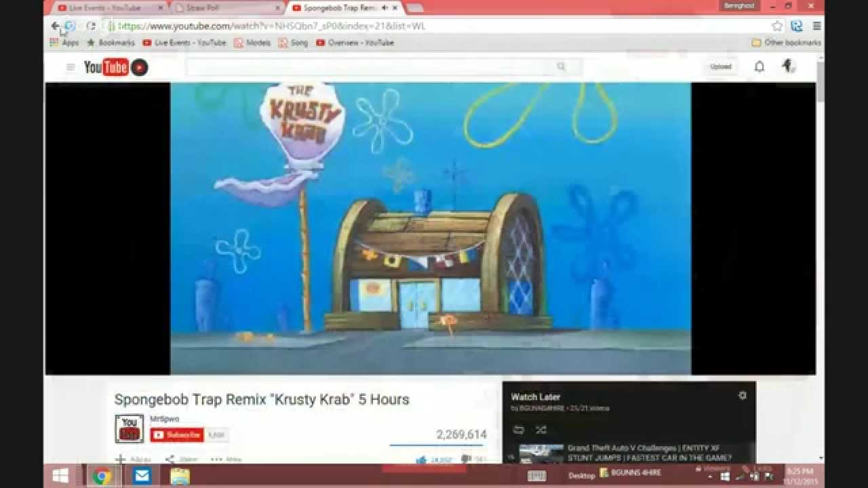Image resolution: width=868 pixels, height=488 pixels.
Task: Click GTA V playlist video thumbnail
Action: pos(541,453)
